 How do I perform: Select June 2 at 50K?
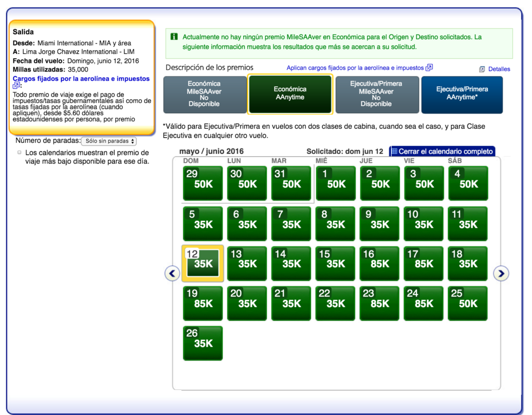(380, 183)
